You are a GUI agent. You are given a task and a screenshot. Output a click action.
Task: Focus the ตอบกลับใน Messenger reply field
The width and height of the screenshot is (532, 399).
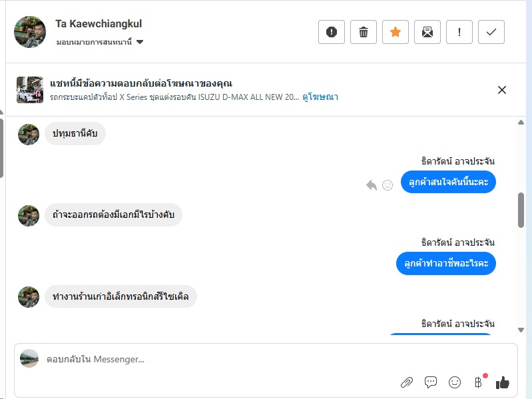coord(200,360)
